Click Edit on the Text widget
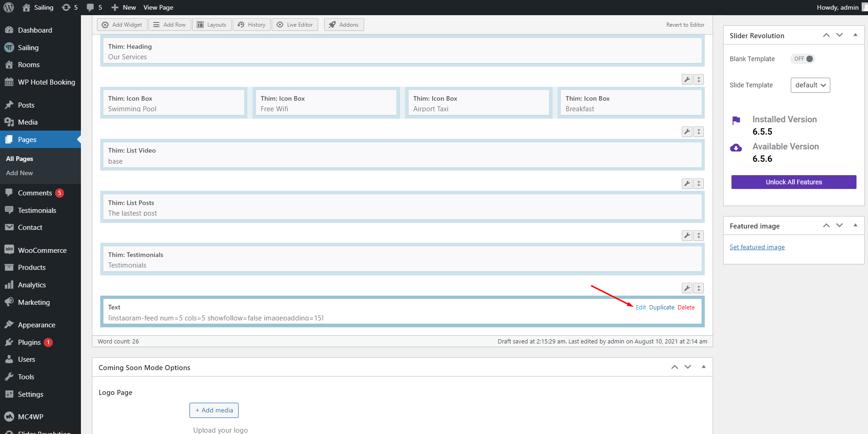The image size is (868, 434). coord(641,308)
